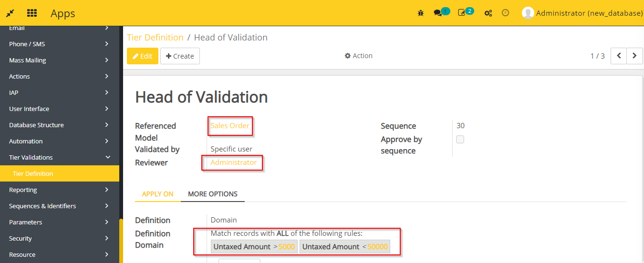Click the Untaxed Amount > 5000 rule
The height and width of the screenshot is (263, 644).
pos(254,246)
